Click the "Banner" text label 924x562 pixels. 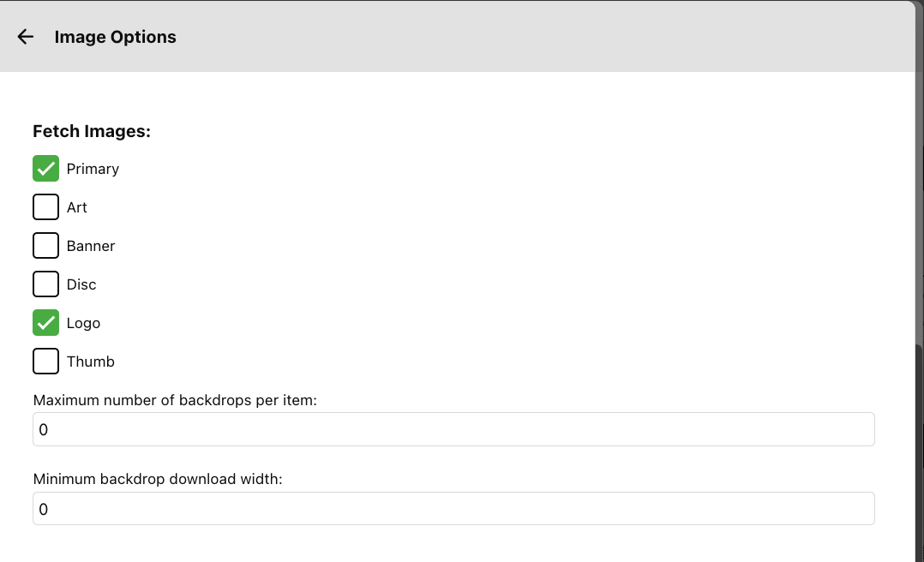91,246
